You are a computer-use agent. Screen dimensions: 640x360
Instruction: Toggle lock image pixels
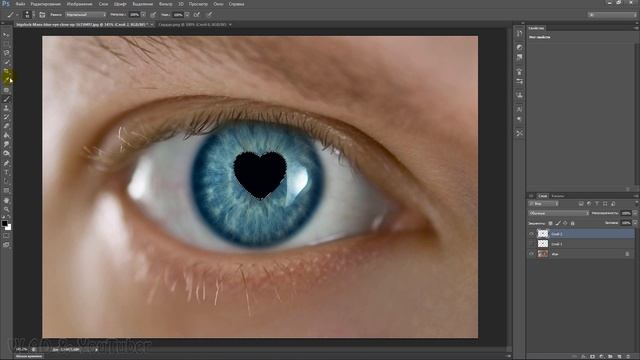click(558, 223)
